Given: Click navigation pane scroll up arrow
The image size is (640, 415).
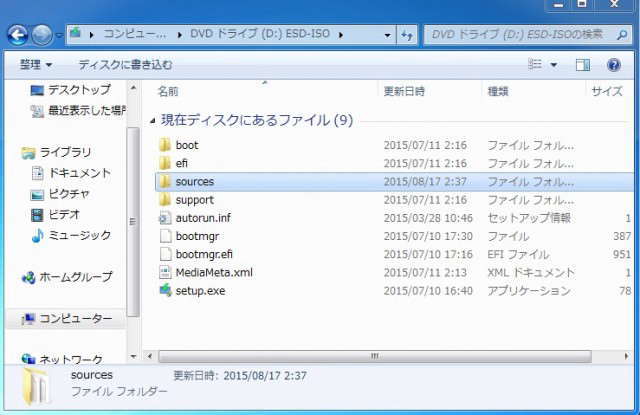Looking at the screenshot, I should pyautogui.click(x=133, y=88).
